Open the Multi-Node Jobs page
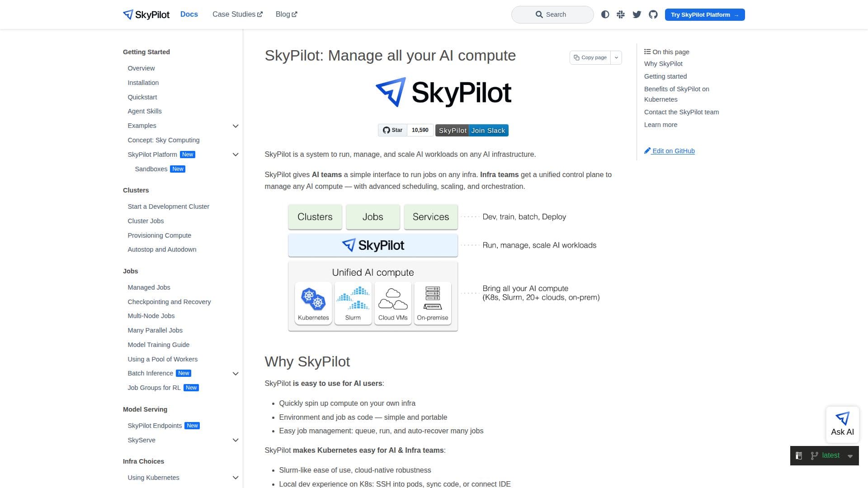This screenshot has height=488, width=868. [151, 316]
